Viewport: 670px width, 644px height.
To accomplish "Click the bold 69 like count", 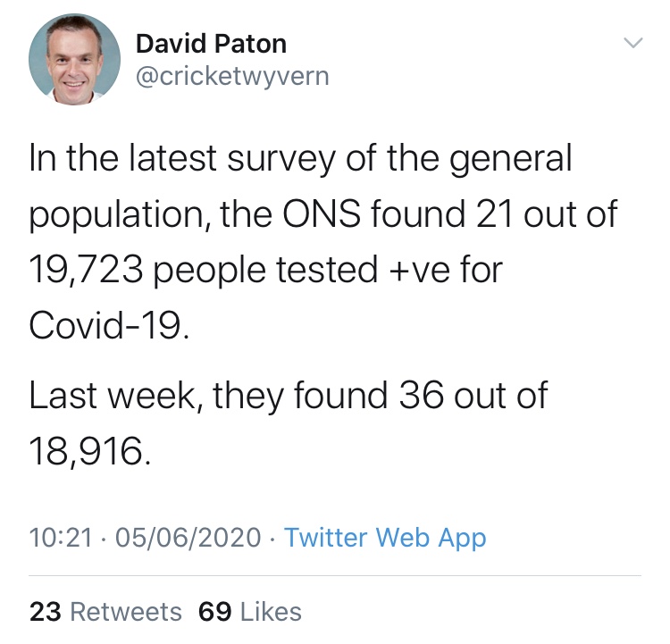I will (x=215, y=612).
